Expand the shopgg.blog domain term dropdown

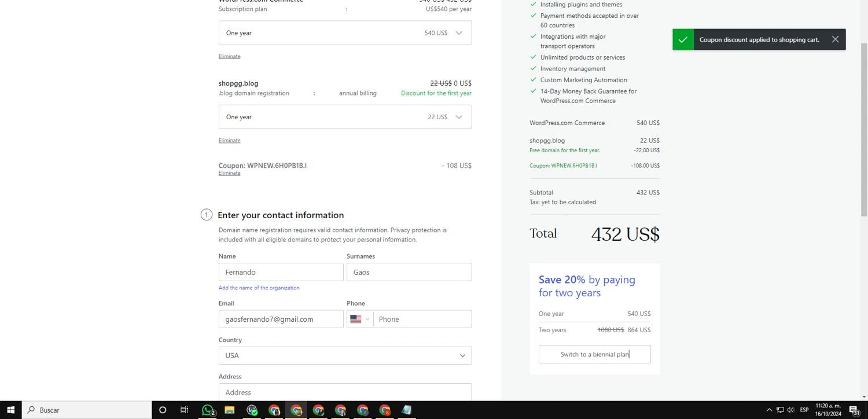click(345, 117)
